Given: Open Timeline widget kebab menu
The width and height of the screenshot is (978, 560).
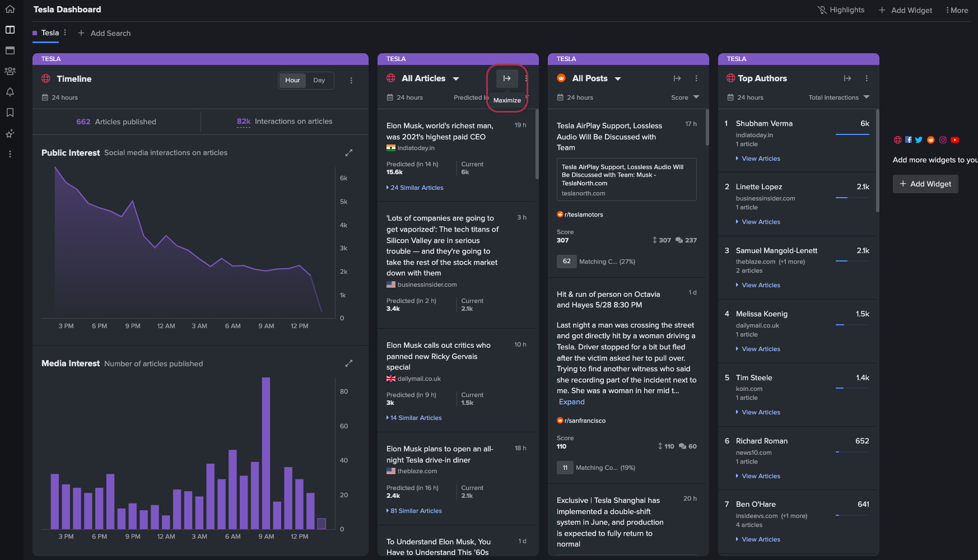Looking at the screenshot, I should point(351,80).
